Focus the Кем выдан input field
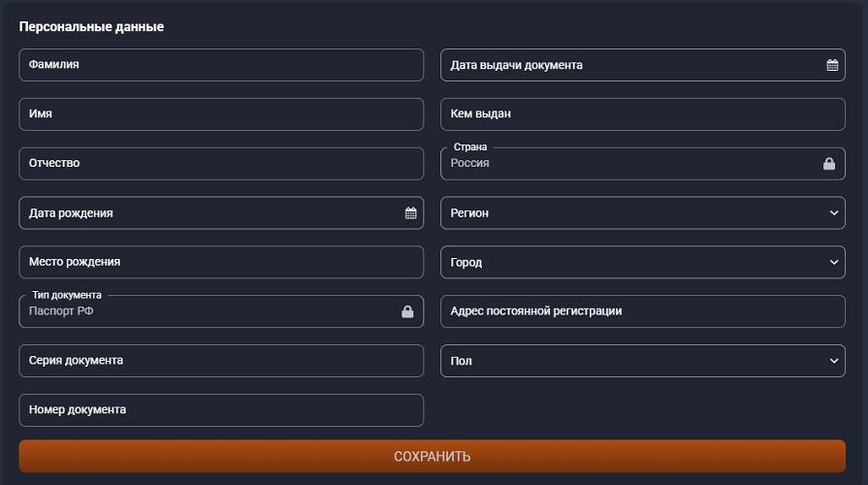 (x=643, y=114)
